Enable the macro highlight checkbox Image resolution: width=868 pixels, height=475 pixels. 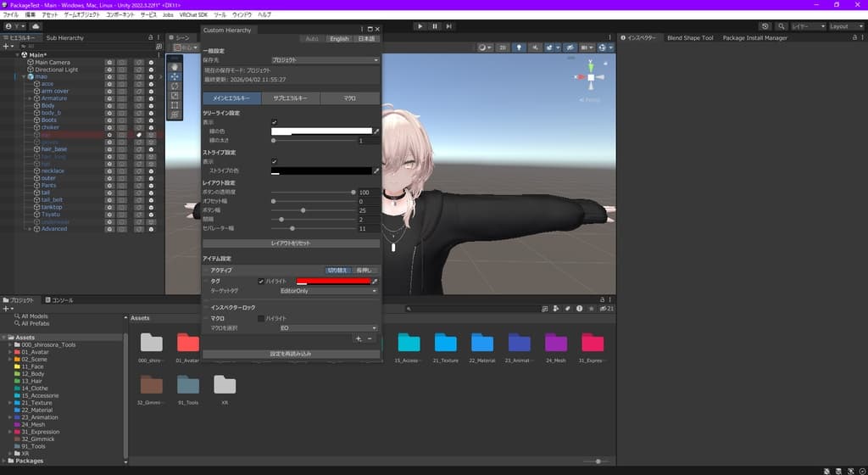261,318
